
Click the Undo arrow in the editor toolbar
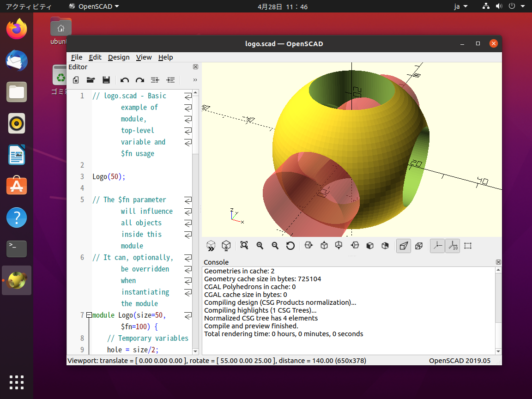coord(125,80)
